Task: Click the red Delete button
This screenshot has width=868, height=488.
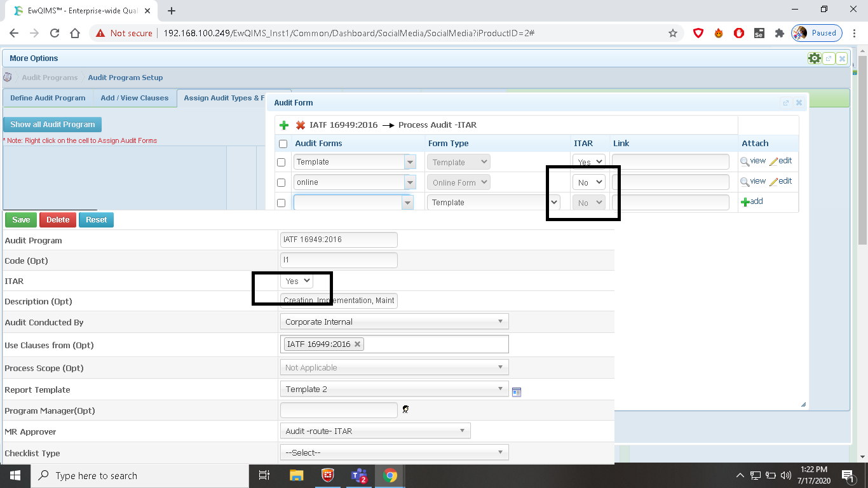Action: tap(58, 220)
